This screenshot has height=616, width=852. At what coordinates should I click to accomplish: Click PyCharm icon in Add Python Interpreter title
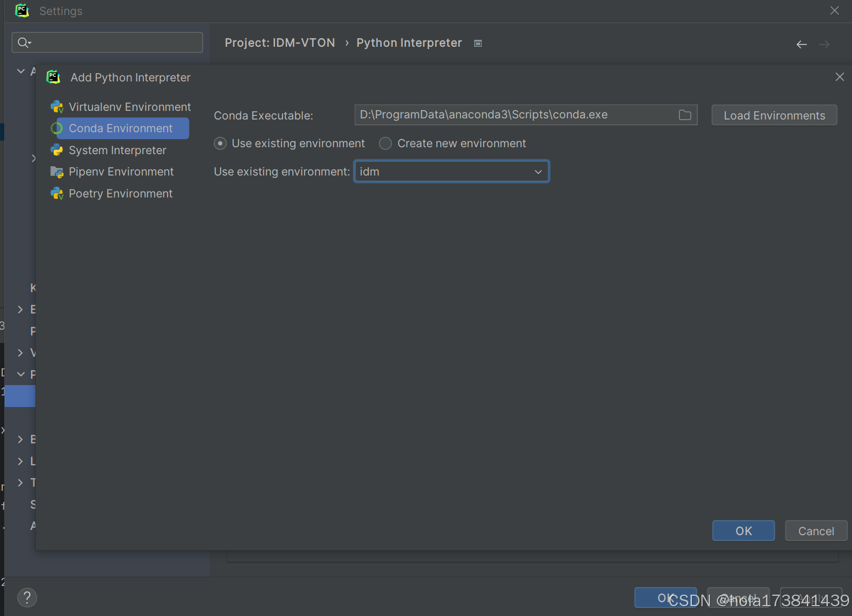coord(54,77)
